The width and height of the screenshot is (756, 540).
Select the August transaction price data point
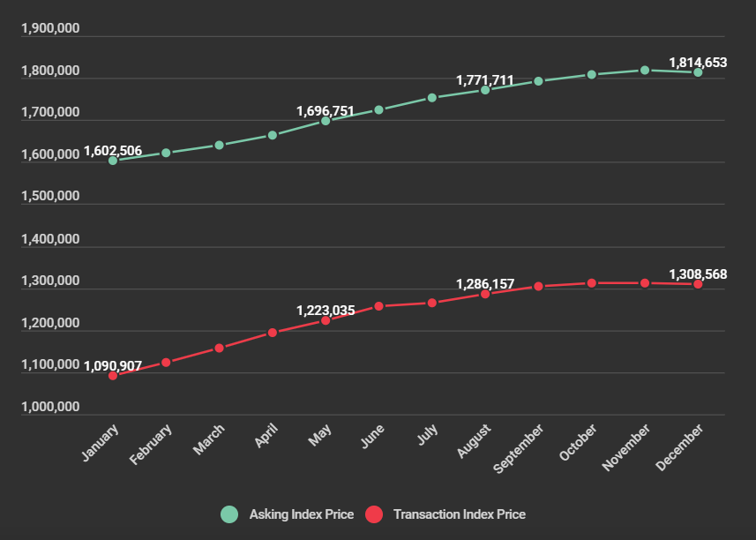click(485, 294)
